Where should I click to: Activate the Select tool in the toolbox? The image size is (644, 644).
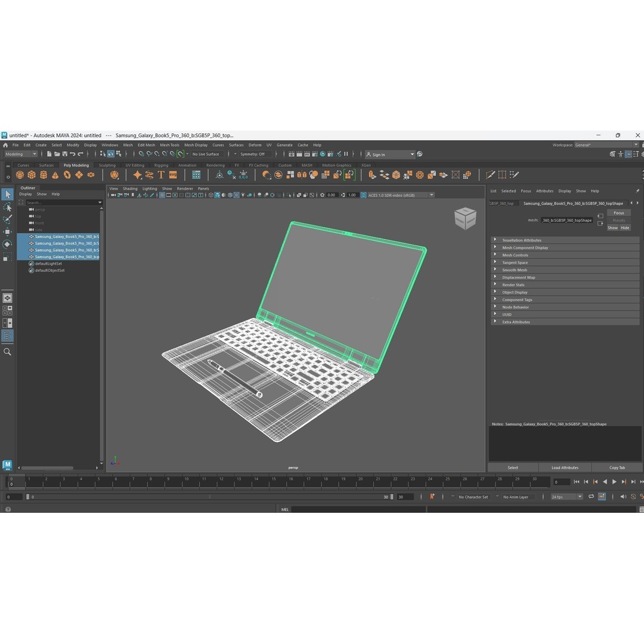pyautogui.click(x=7, y=194)
